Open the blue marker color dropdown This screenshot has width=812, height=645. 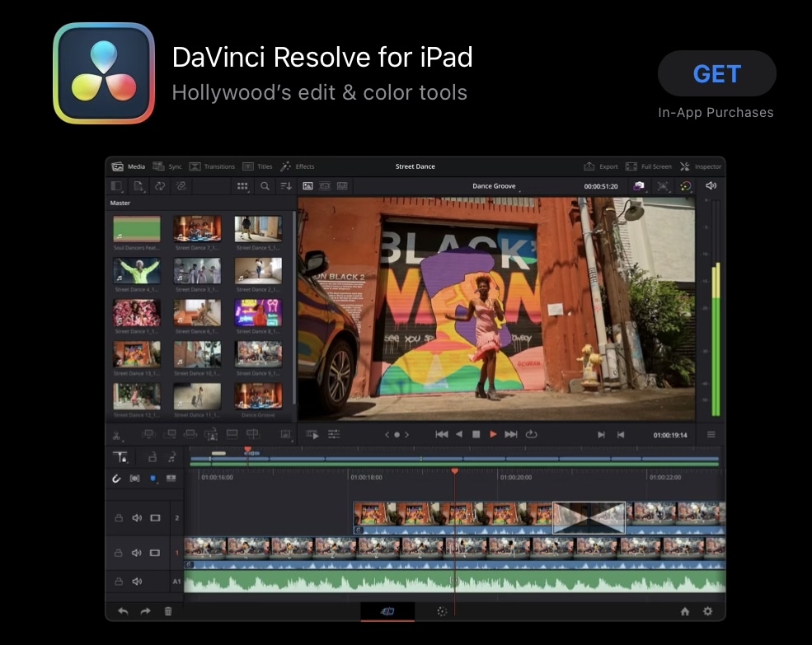153,479
